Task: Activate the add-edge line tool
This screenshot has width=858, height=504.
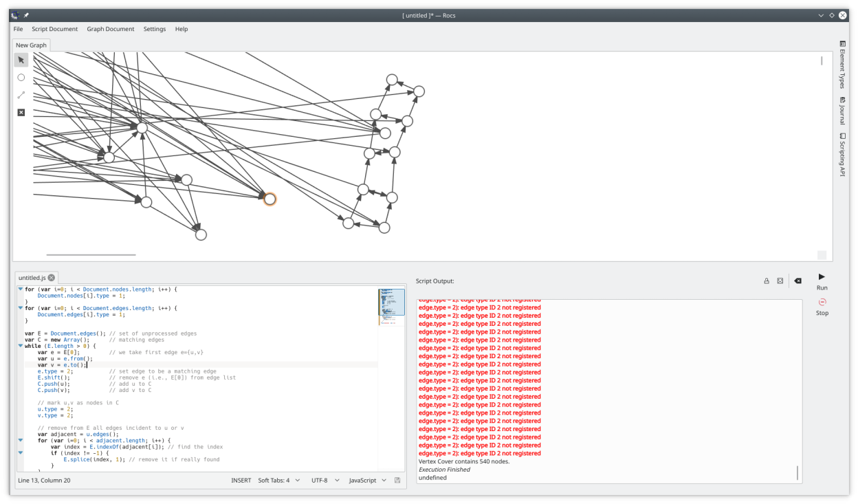Action: click(21, 95)
